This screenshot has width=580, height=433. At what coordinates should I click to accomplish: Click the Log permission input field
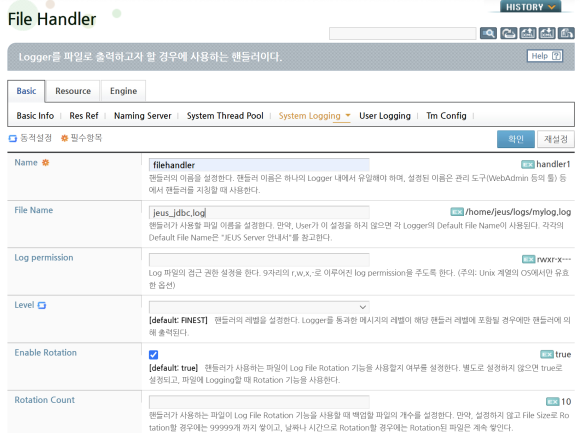259,260
